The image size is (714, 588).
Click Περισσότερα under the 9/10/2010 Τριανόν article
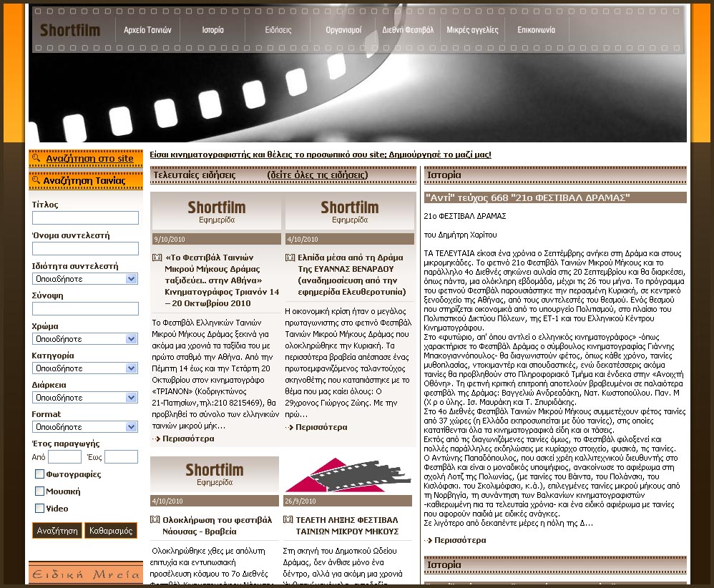pyautogui.click(x=188, y=438)
